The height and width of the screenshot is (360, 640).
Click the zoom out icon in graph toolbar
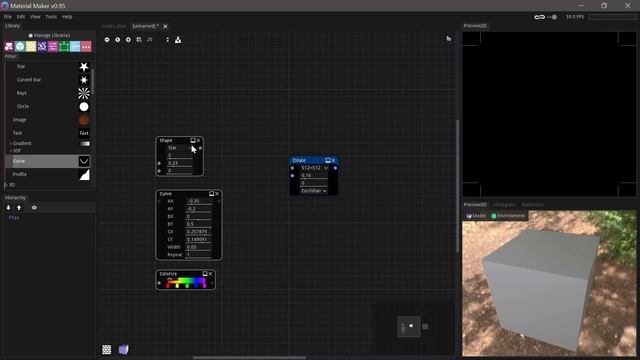click(x=107, y=40)
